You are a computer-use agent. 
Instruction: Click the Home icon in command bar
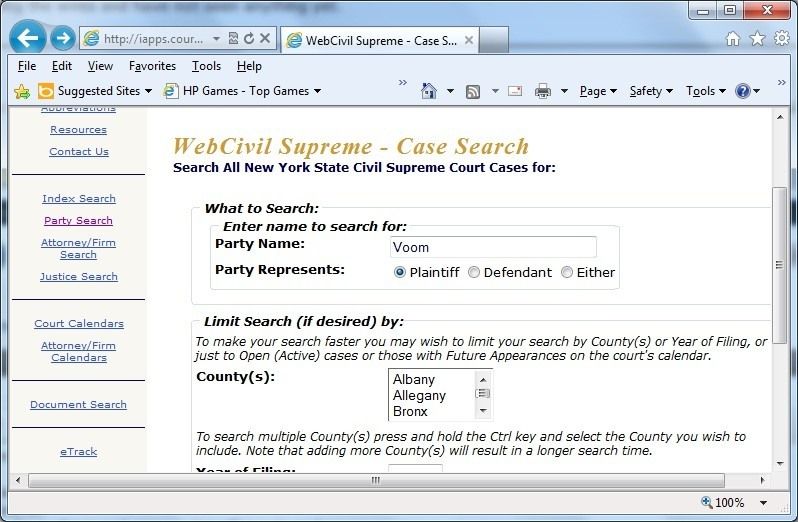429,91
